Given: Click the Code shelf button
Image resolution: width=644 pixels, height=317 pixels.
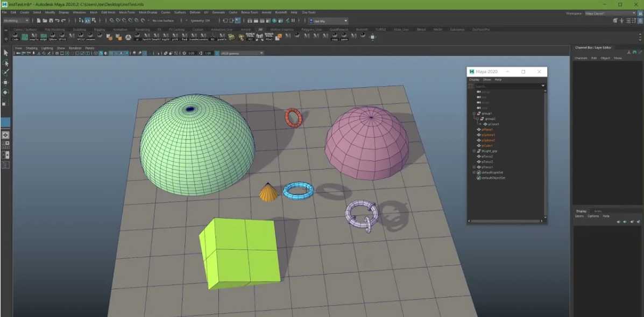Looking at the screenshot, I should (15, 37).
